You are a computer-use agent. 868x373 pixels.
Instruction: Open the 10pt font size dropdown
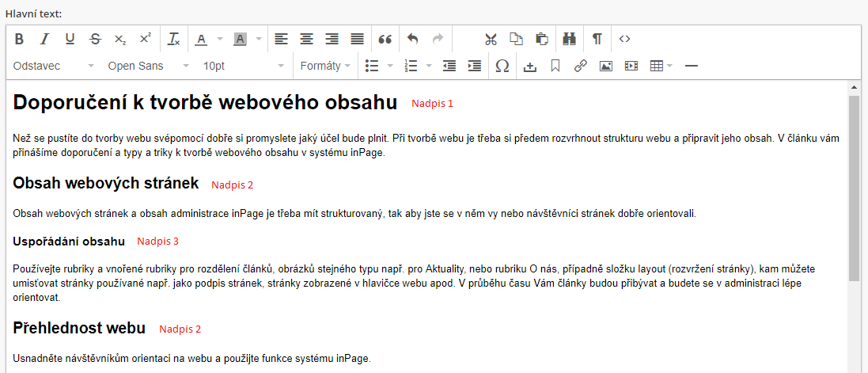244,66
